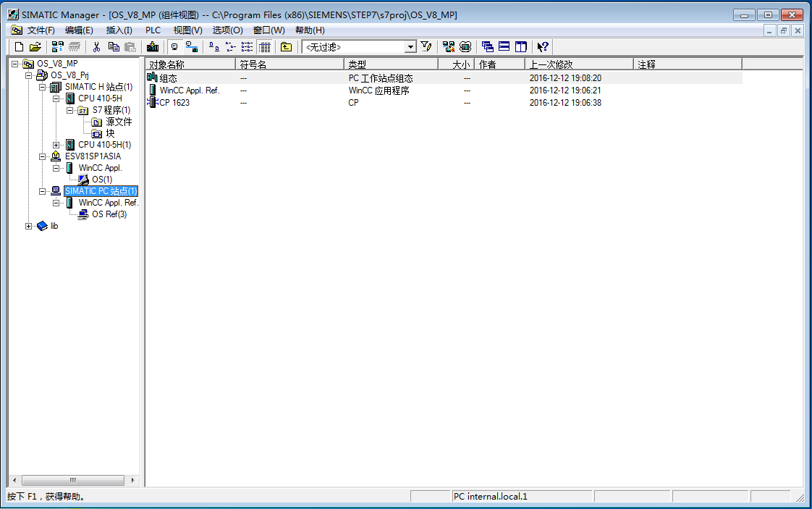Select CPU 410-5H(1) in the tree
Screen dimensions: 812x509
(105, 145)
